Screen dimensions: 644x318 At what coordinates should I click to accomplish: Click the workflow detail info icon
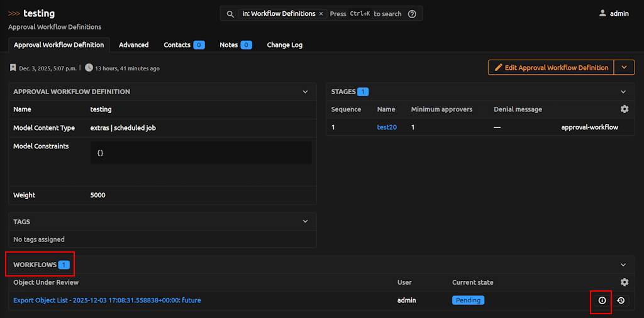coord(602,301)
